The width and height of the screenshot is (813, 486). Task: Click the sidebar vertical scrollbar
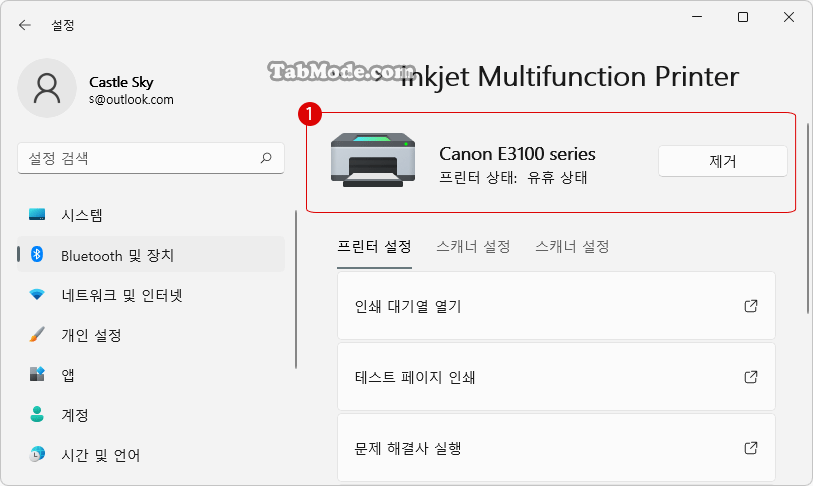click(296, 289)
